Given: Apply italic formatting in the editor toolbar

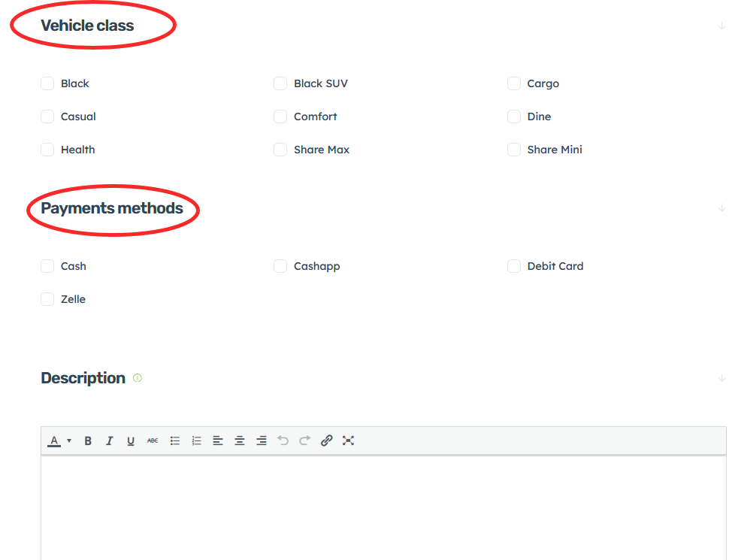Looking at the screenshot, I should coord(109,441).
